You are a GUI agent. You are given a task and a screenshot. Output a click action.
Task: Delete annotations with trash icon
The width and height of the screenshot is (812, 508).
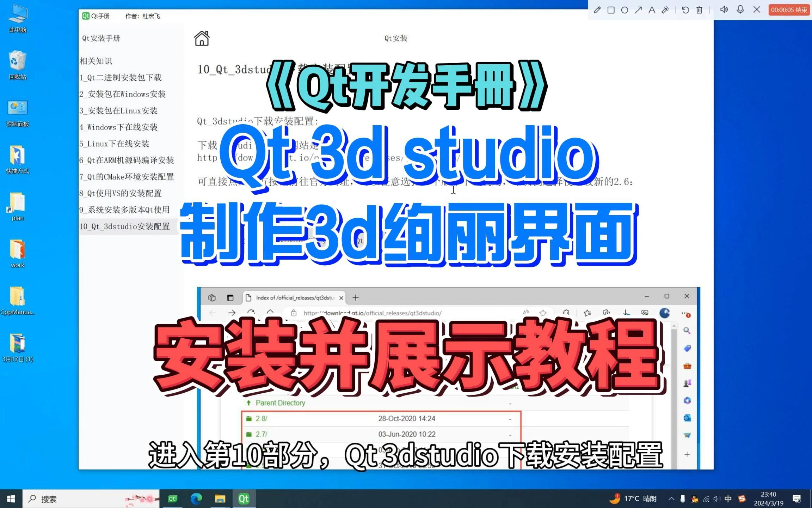(699, 10)
